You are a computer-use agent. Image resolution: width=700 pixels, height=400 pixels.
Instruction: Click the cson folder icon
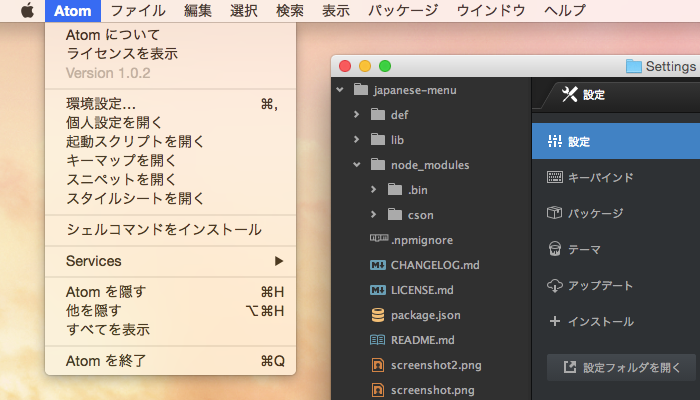coord(395,214)
